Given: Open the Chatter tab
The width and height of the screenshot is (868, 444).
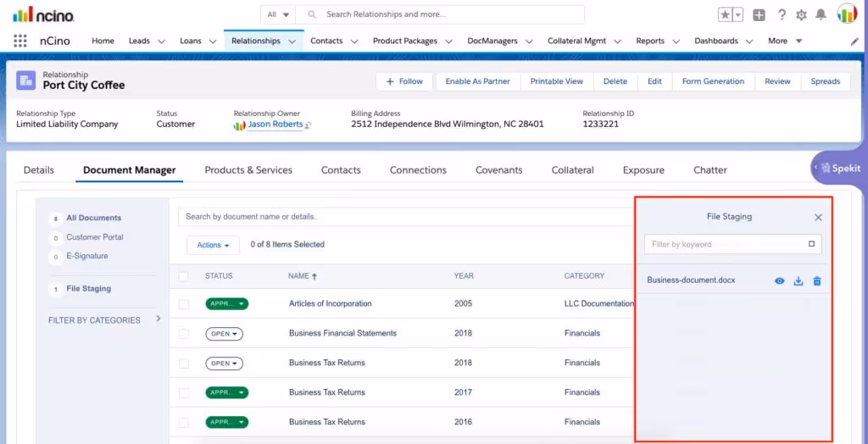Looking at the screenshot, I should click(710, 170).
